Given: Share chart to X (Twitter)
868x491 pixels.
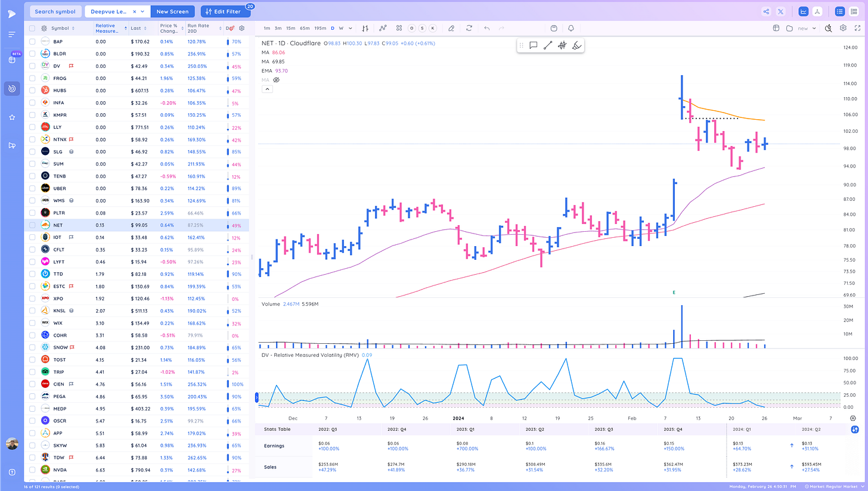Looking at the screenshot, I should click(x=781, y=11).
